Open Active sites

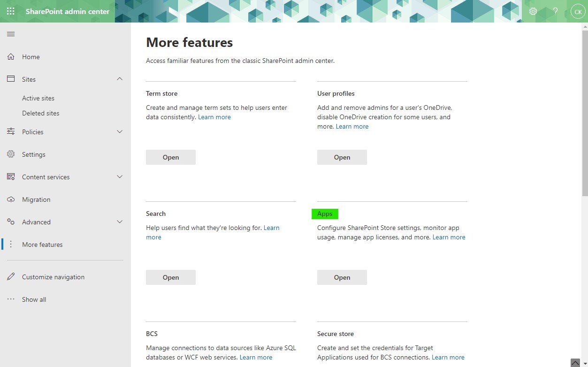click(38, 98)
